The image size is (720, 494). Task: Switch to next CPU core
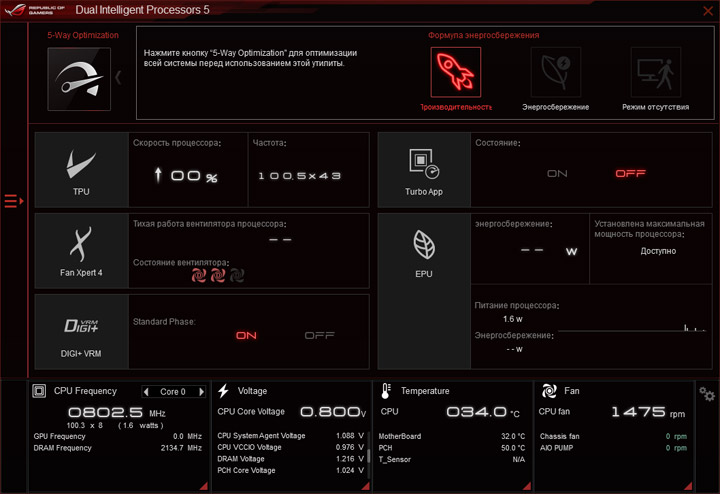[201, 392]
